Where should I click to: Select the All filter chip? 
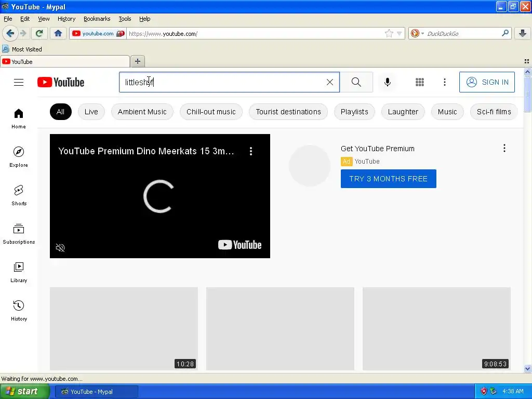point(60,112)
